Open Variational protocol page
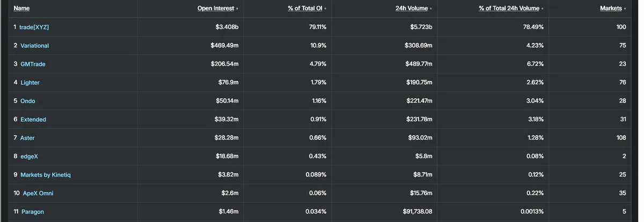Image resolution: width=644 pixels, height=222 pixels. tap(34, 46)
